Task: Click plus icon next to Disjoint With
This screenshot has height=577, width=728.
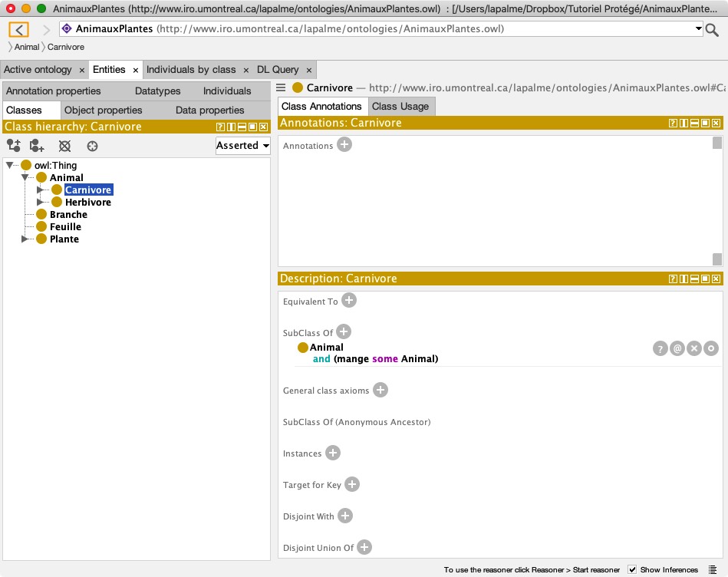Action: [345, 516]
